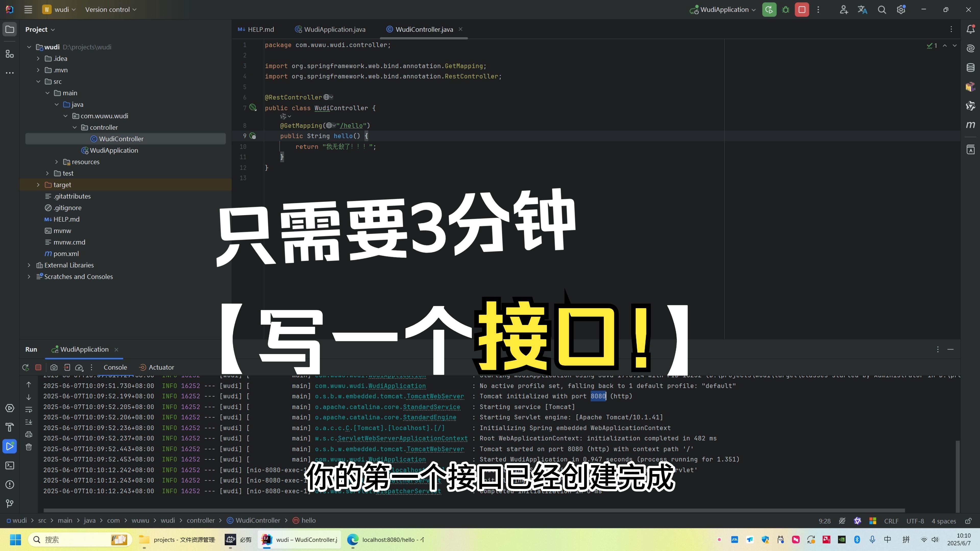Screen dimensions: 980x551
Task: Start debugging WudiApplication with the bug icon
Action: [x=786, y=9]
